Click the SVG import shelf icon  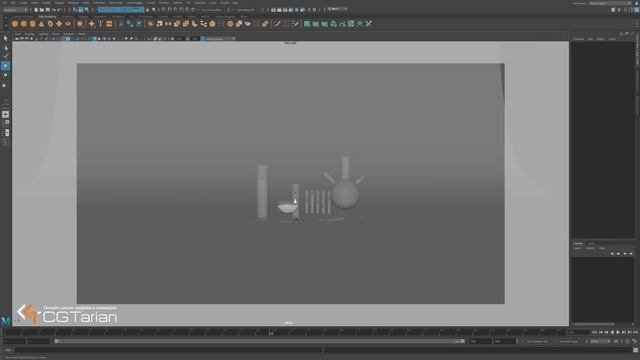coord(109,24)
